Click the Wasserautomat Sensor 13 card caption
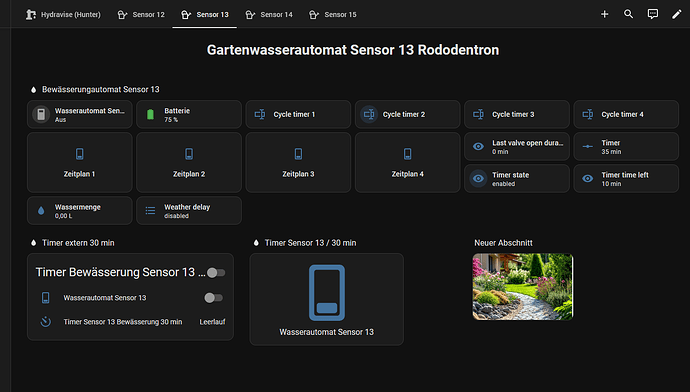Screen dimensions: 690x392 tap(327, 332)
